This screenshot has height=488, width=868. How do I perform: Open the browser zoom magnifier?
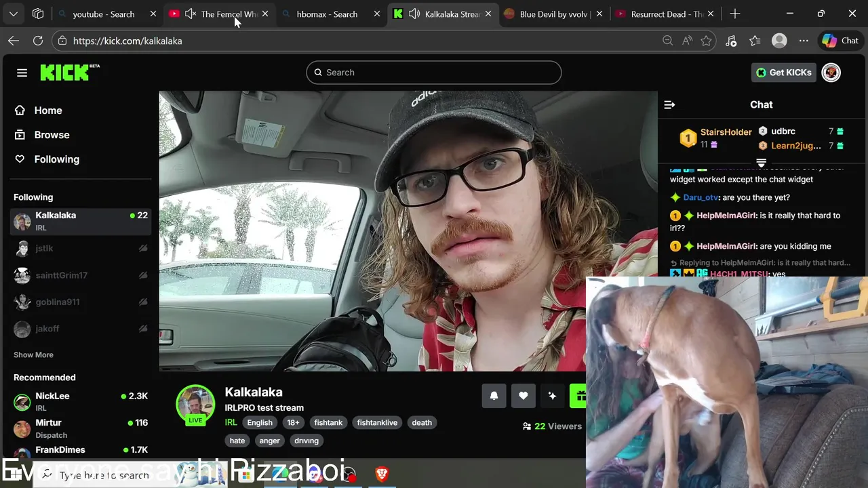[668, 41]
